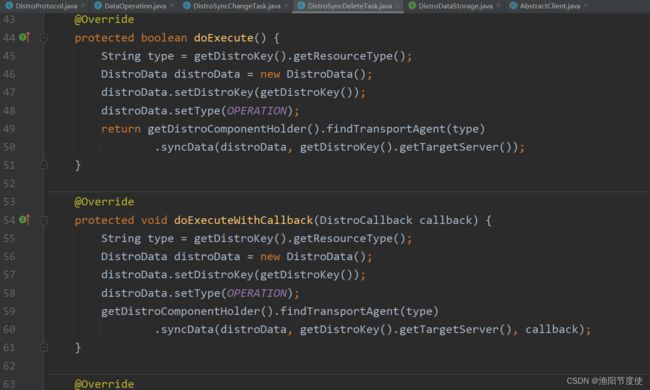650x390 pixels.
Task: Click the @Override annotation on line 63
Action: pyautogui.click(x=104, y=384)
